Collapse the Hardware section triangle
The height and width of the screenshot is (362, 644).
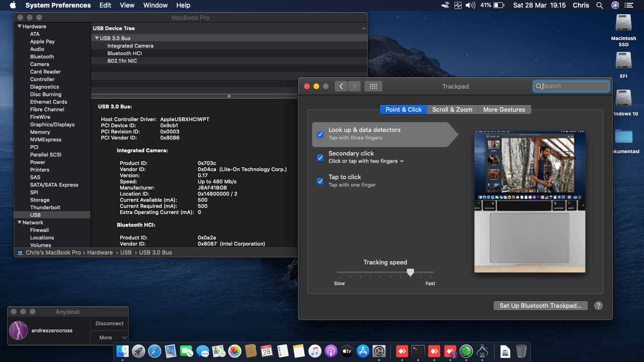19,26
